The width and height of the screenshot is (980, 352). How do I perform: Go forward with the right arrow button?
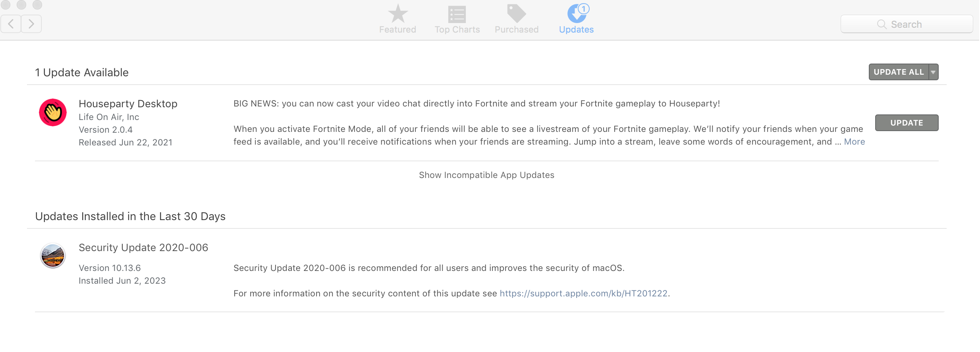[x=31, y=24]
